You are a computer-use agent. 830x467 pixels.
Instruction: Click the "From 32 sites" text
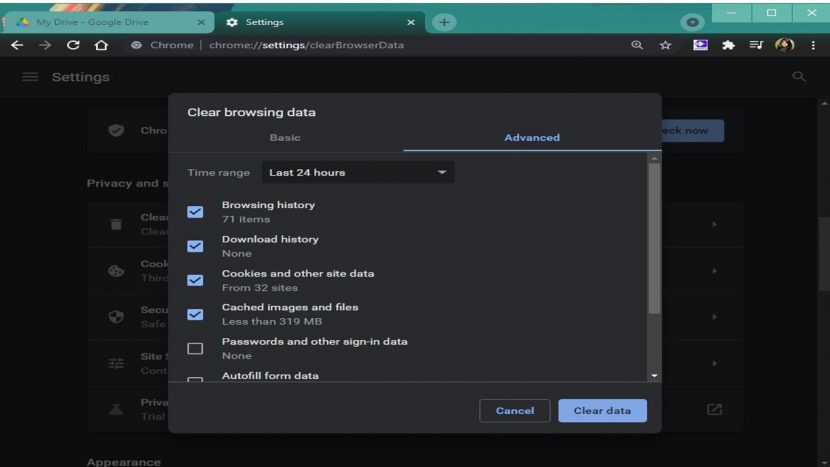(x=259, y=288)
